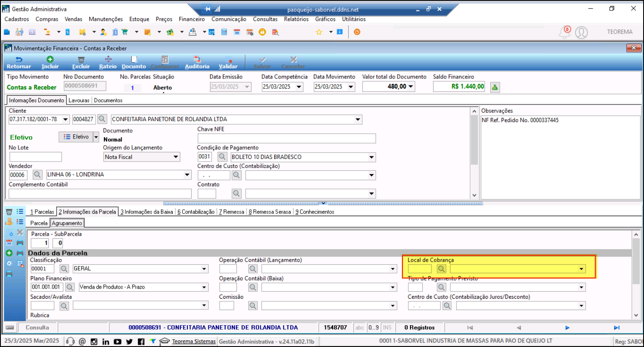Screen dimensions: 644x347
Task: Click the vertical scrollbar of the document info panel
Action: pos(474,153)
